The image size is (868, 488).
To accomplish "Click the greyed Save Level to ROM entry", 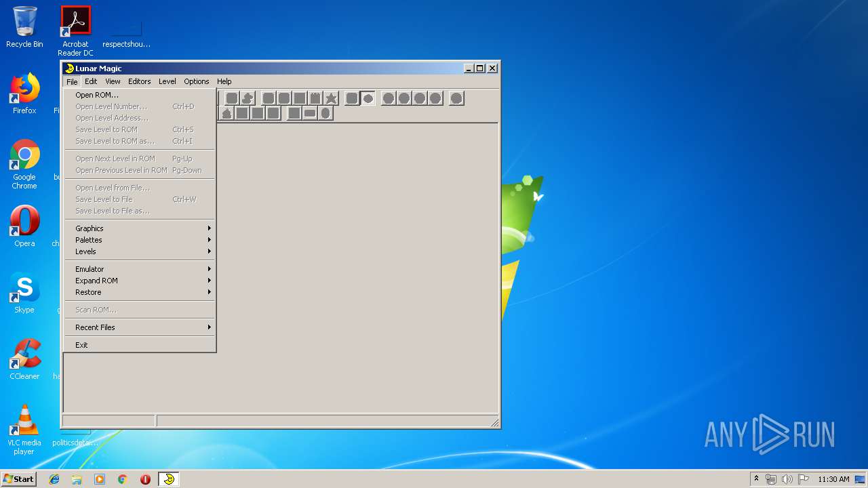I will (140, 129).
